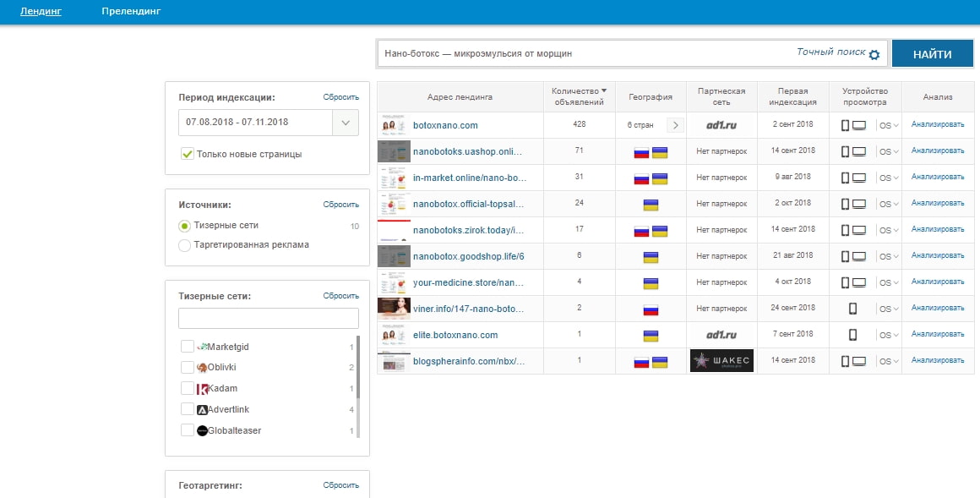
Task: Click mobile device icon for botoxnano.com row
Action: coord(845,125)
